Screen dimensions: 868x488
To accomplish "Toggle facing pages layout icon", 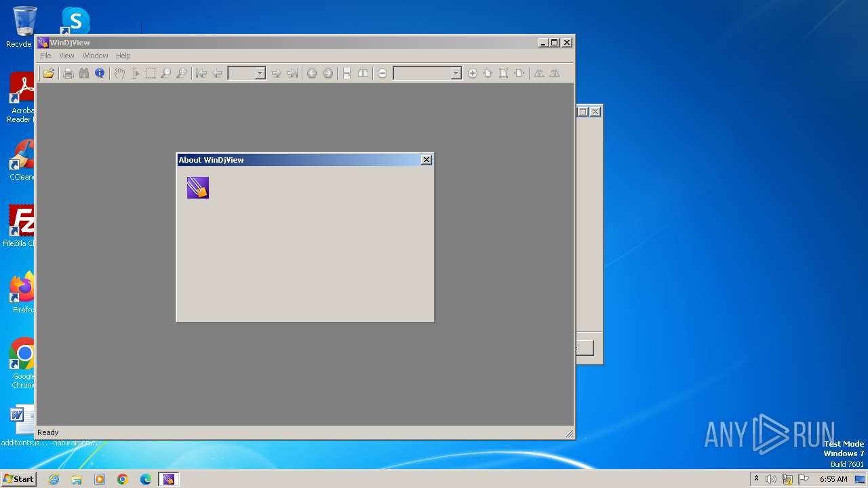I will tap(363, 73).
